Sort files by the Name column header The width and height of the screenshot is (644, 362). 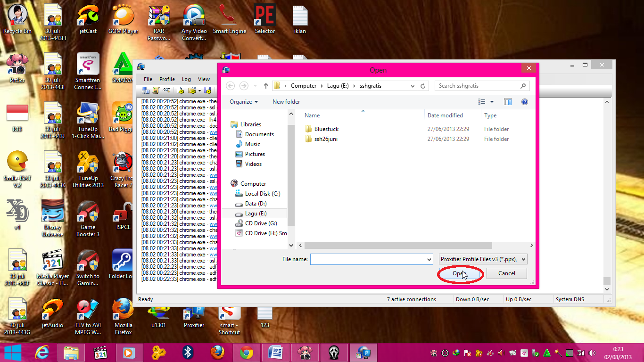click(363, 115)
